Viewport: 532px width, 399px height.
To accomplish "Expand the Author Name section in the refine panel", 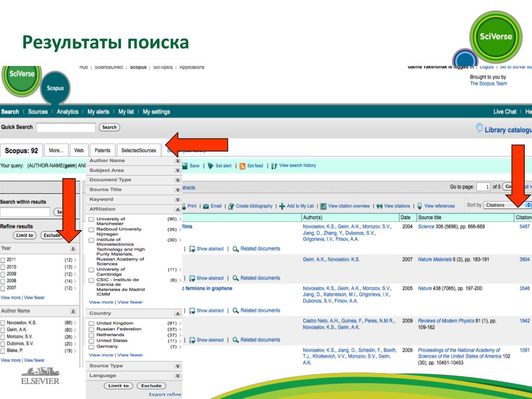I will tap(178, 161).
